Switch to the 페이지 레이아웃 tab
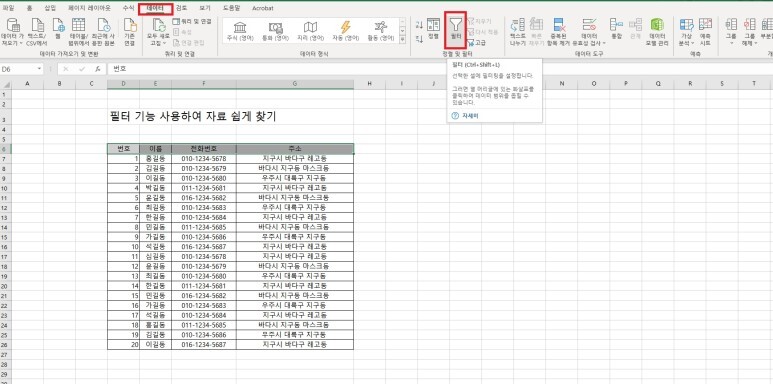 [x=89, y=8]
